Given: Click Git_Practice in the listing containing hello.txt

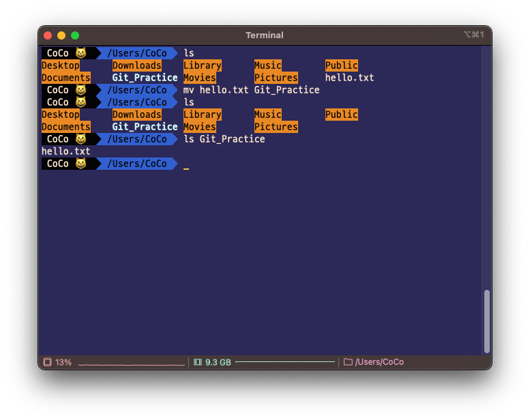Looking at the screenshot, I should (x=145, y=78).
